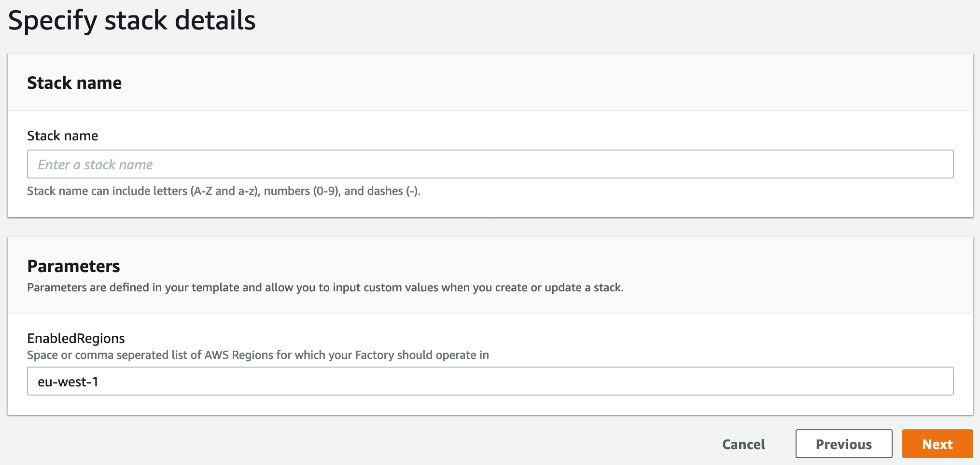Click the 'Stack name' field label
This screenshot has width=980, height=465.
point(63,136)
